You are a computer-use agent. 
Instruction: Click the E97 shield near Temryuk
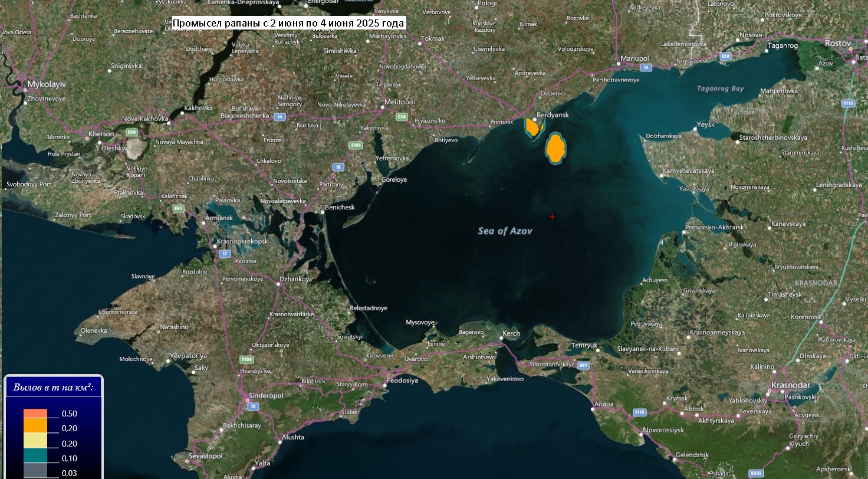[583, 366]
